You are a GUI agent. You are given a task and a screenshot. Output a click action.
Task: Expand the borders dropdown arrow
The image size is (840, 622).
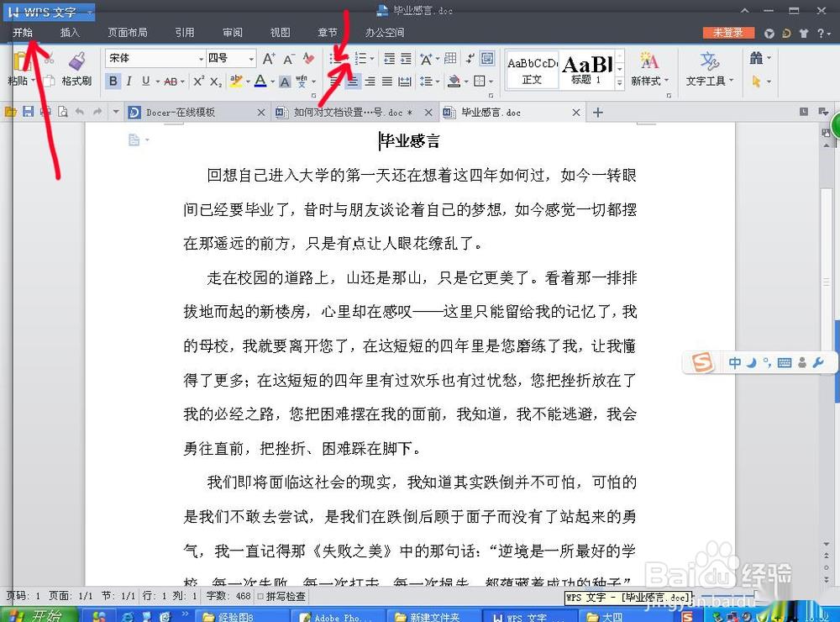pyautogui.click(x=491, y=82)
